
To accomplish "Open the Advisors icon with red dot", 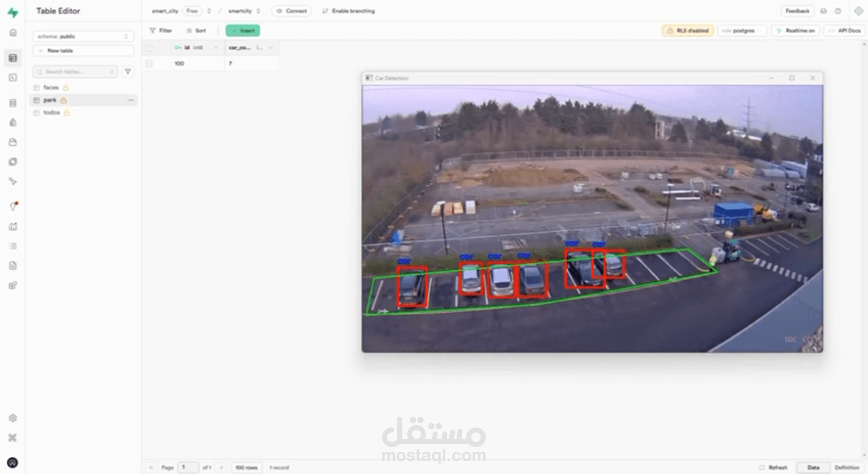I will point(14,206).
